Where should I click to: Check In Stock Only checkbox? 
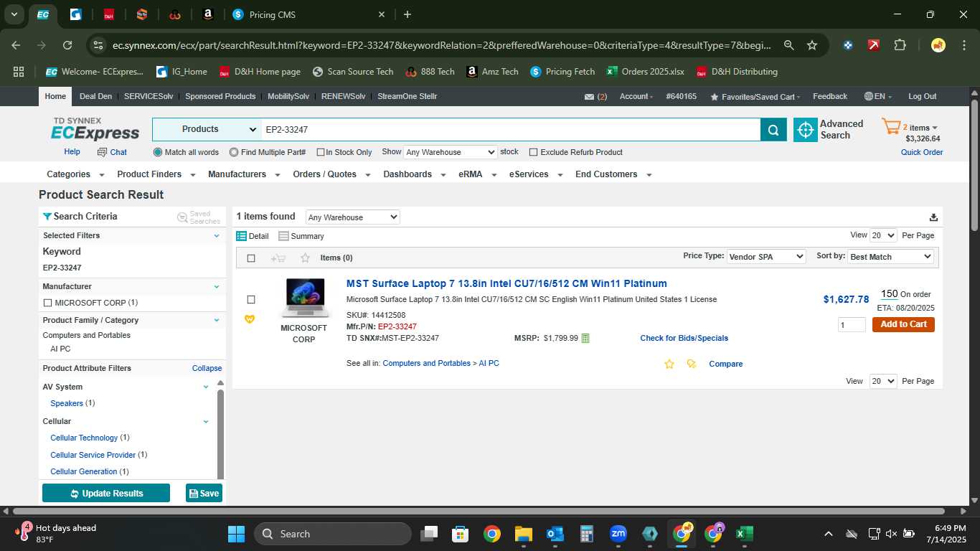320,152
